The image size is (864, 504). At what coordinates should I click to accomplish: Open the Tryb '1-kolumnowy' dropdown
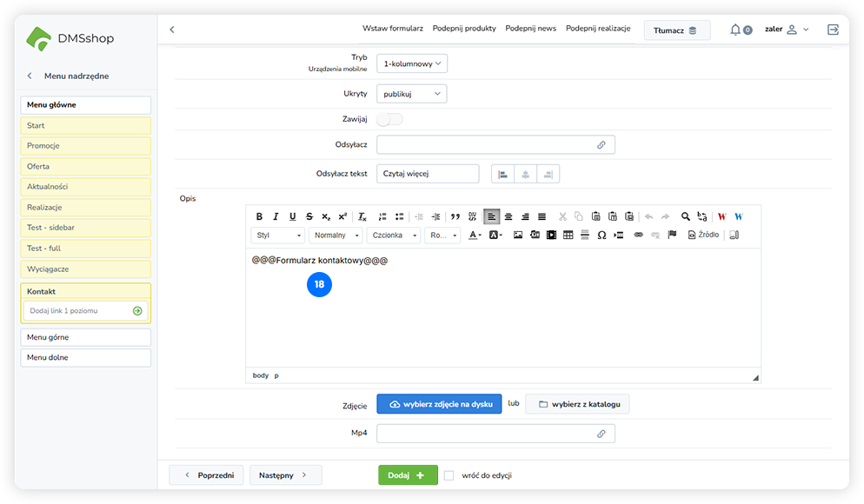click(x=412, y=63)
